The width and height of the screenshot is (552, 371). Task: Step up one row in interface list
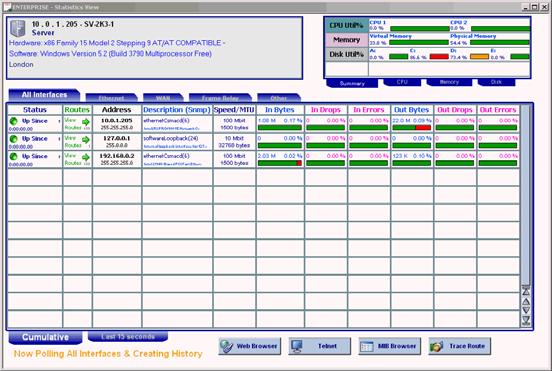coord(526,301)
